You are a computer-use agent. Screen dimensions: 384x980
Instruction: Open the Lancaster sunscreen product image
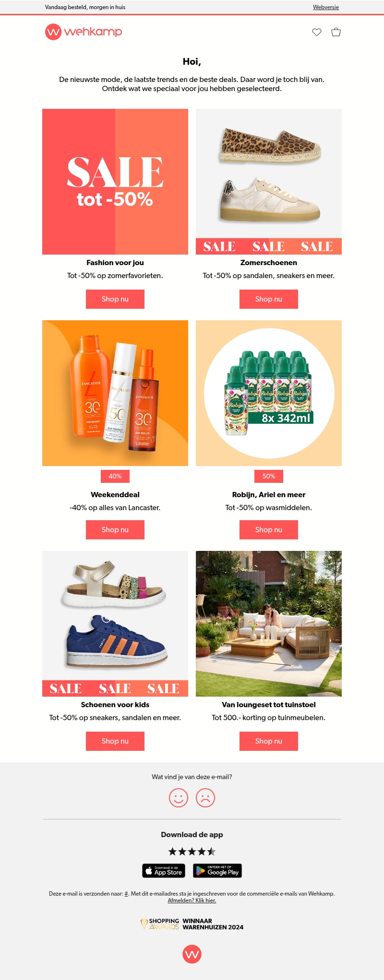tap(115, 393)
